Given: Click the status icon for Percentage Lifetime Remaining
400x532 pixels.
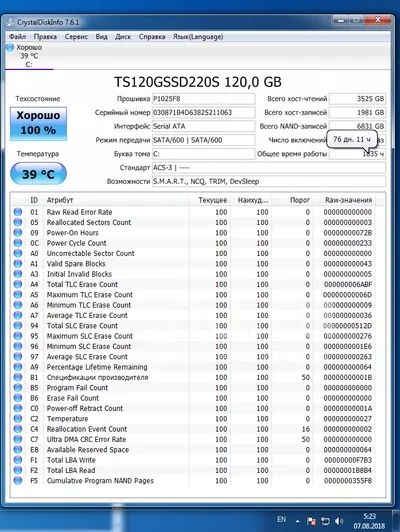Looking at the screenshot, I should (18, 367).
